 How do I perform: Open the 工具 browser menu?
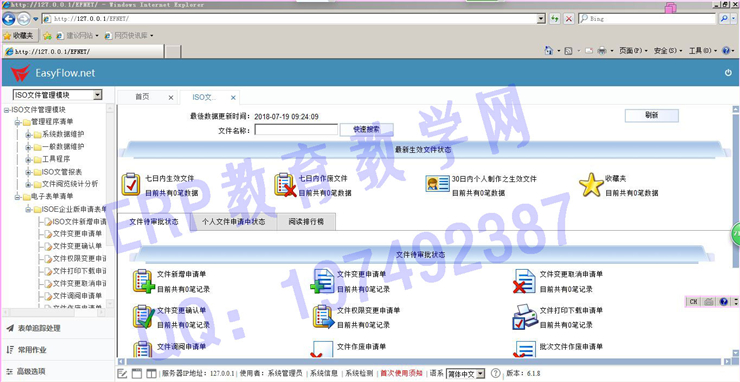(x=702, y=51)
